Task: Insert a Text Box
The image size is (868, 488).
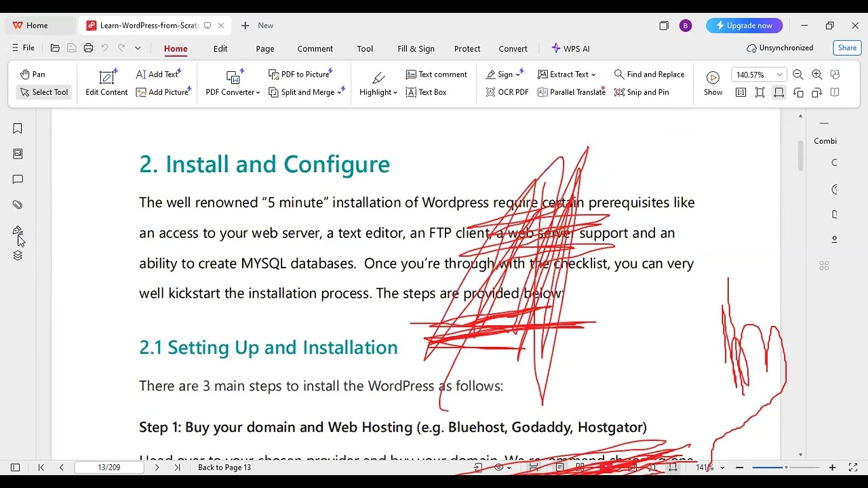Action: pyautogui.click(x=426, y=92)
